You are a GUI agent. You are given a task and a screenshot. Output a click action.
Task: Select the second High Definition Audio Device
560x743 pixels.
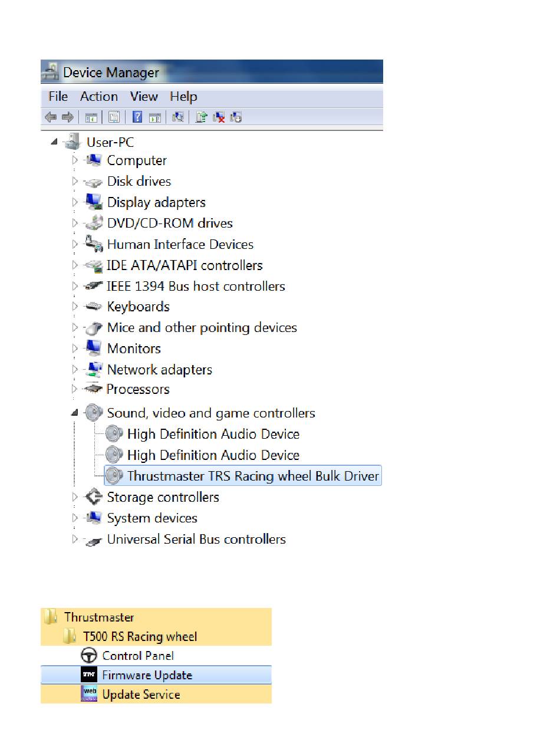pos(213,455)
